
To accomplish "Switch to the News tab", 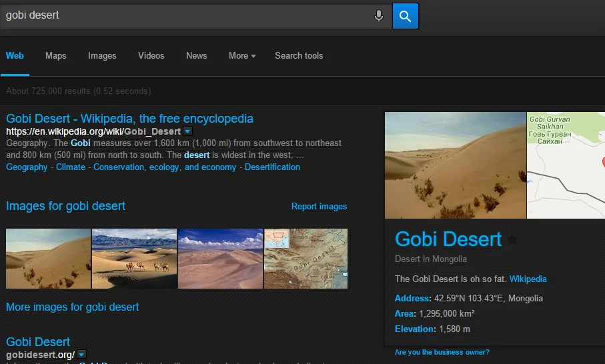I will tap(196, 56).
